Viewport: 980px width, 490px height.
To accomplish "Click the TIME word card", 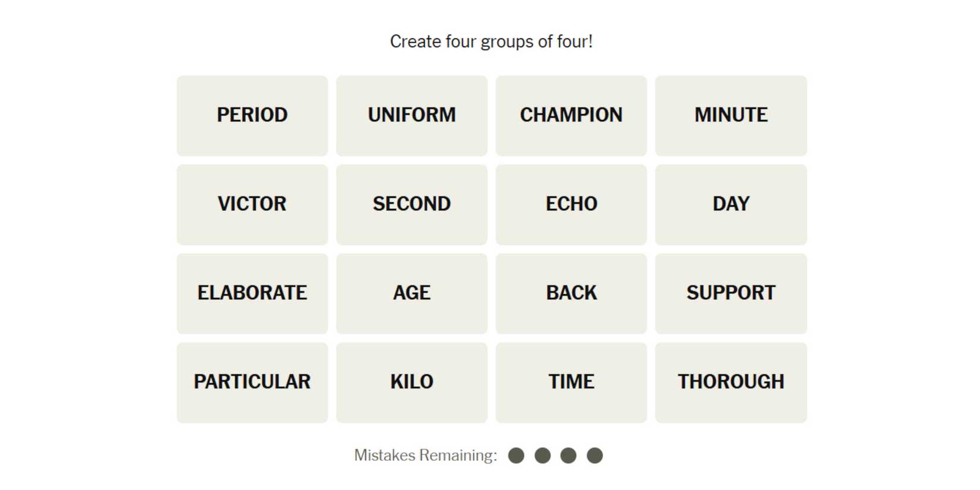I will click(x=571, y=382).
